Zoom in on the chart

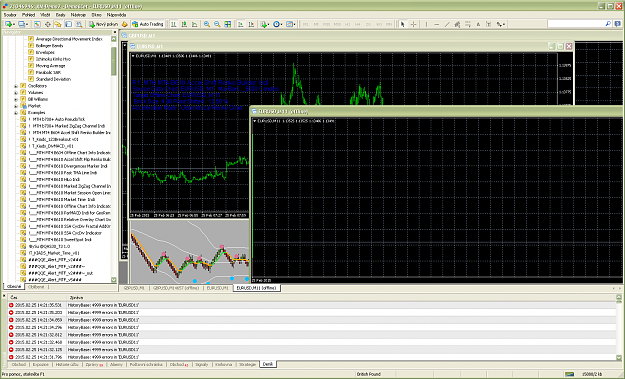(x=207, y=24)
